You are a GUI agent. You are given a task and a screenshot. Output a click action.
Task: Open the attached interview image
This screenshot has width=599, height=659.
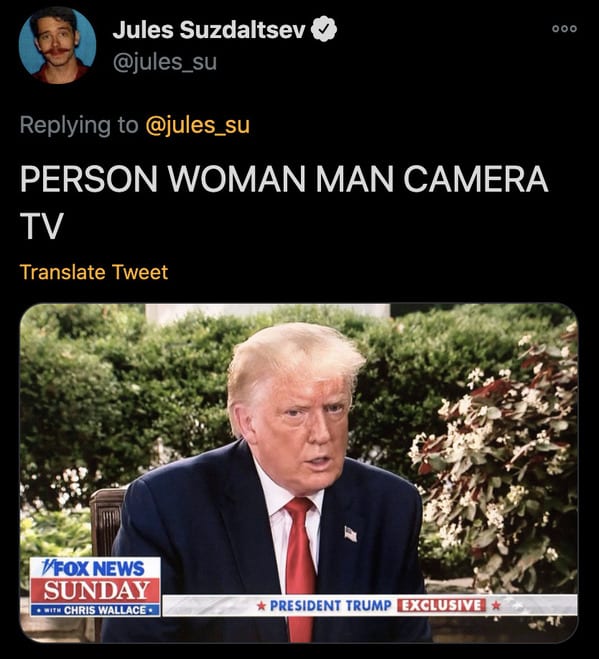[x=298, y=473]
